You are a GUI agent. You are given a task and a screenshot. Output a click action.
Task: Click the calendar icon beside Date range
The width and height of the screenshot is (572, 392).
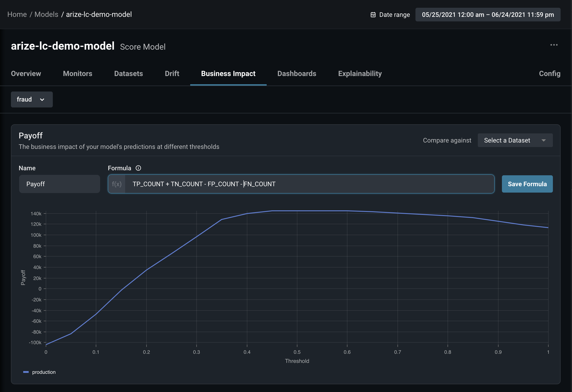click(373, 15)
